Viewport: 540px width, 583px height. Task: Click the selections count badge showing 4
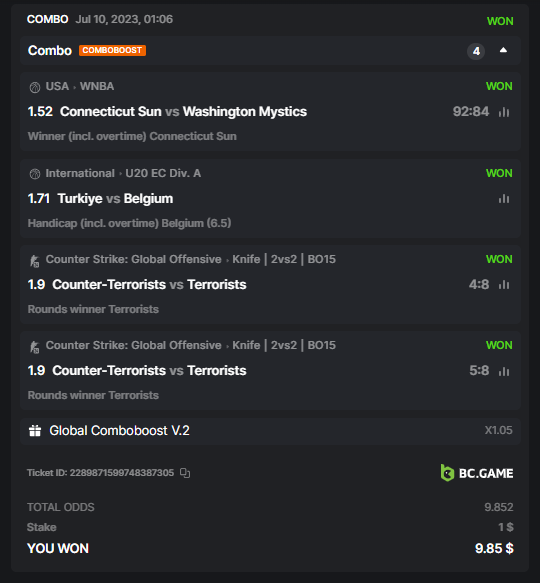coord(476,51)
